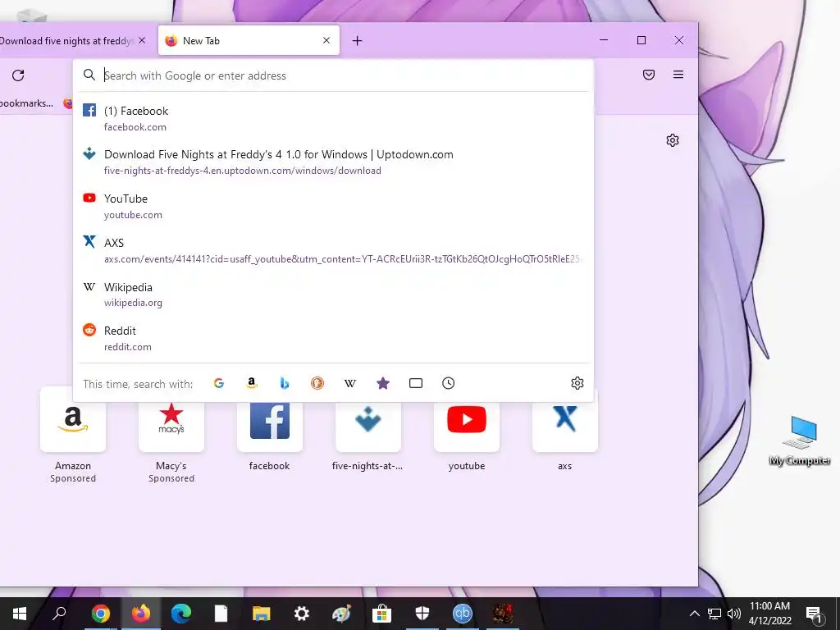Open network status tray icon
Screen dimensions: 840x630
[714, 614]
